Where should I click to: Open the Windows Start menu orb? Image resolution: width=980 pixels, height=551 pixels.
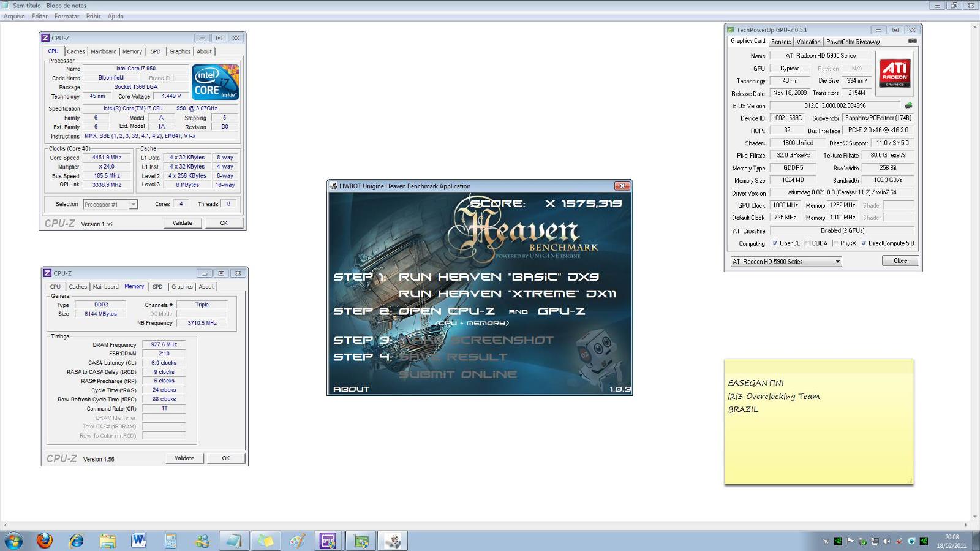[13, 541]
